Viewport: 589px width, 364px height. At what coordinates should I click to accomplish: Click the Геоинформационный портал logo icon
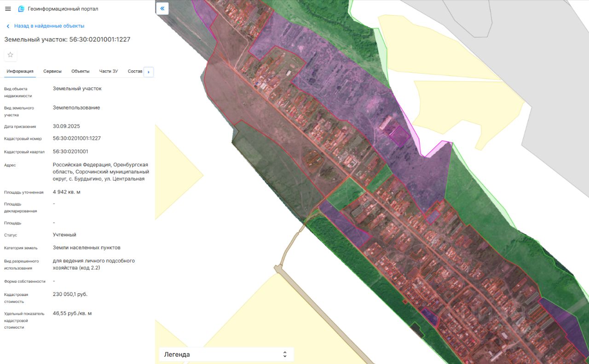21,9
